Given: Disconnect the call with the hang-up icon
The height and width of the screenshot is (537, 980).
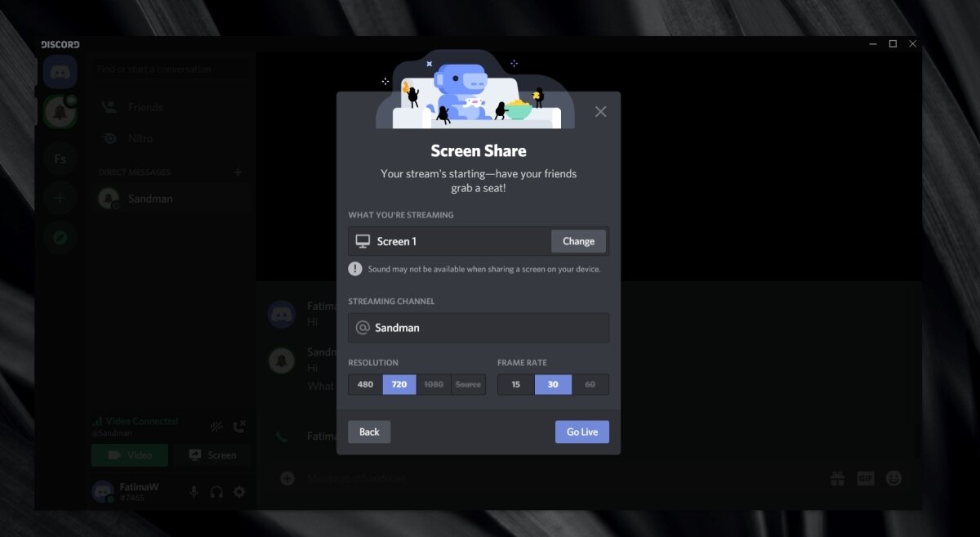Looking at the screenshot, I should point(238,426).
